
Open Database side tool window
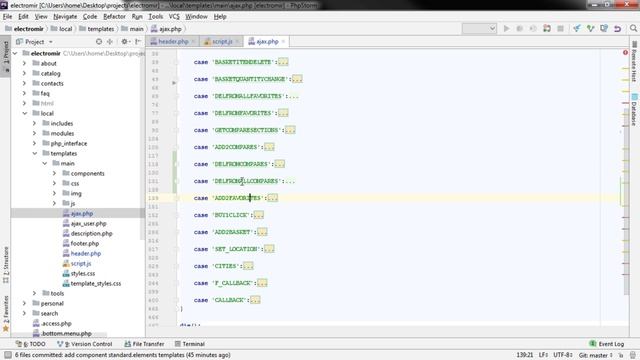coord(634,110)
